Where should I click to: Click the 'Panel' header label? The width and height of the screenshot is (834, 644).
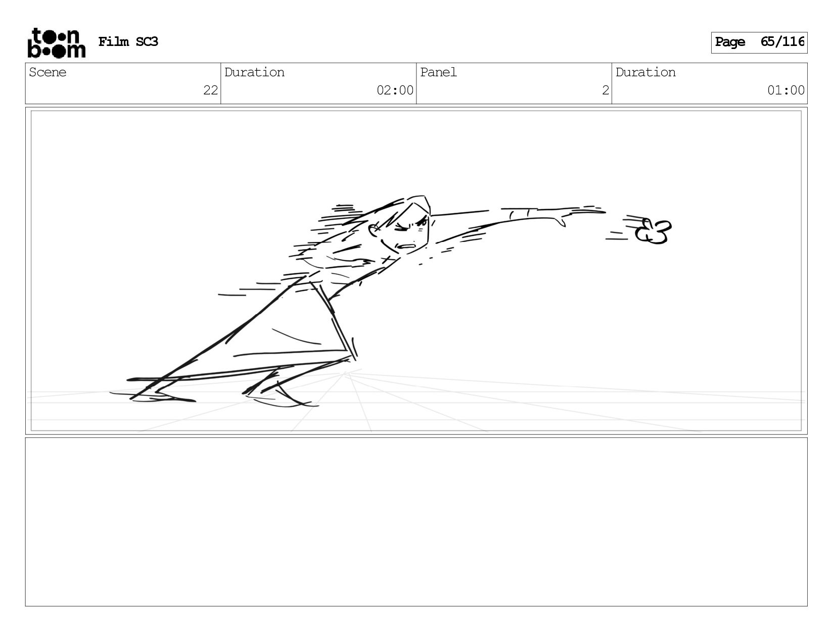438,72
